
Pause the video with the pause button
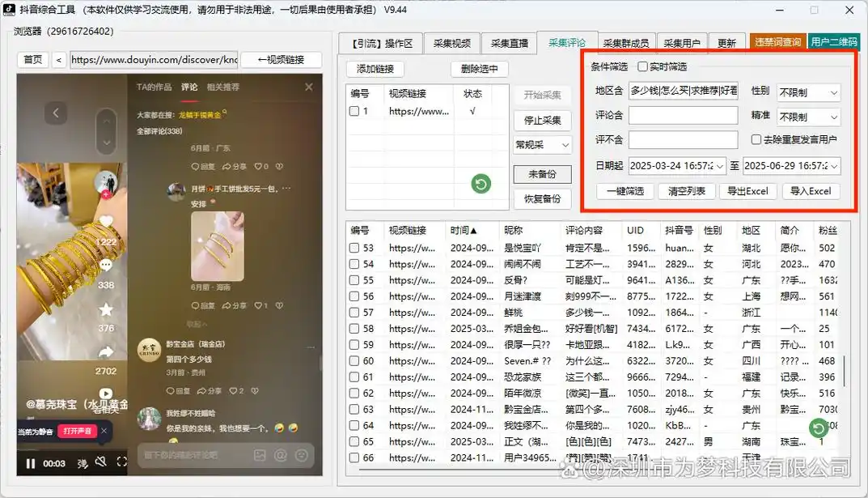(x=31, y=462)
